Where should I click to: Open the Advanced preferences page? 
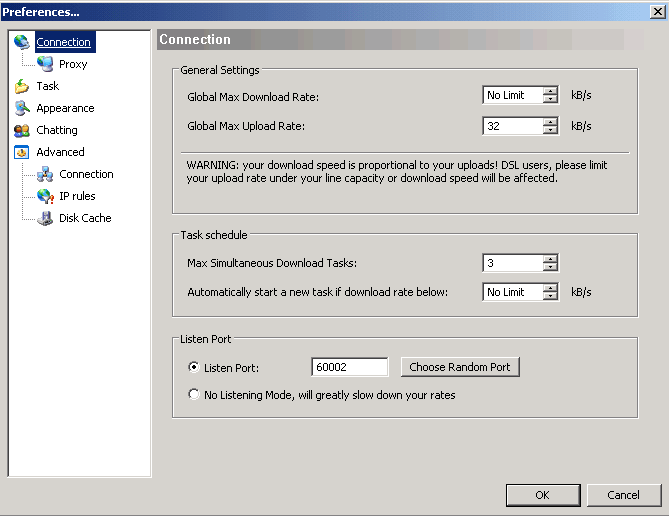(60, 152)
